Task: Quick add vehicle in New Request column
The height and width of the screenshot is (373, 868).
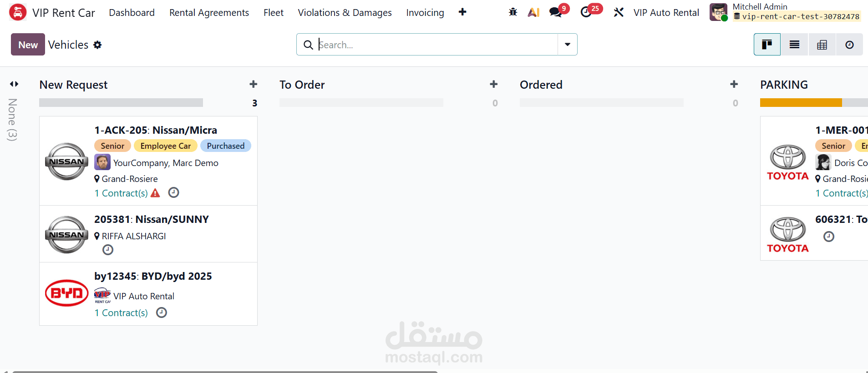Action: (254, 84)
